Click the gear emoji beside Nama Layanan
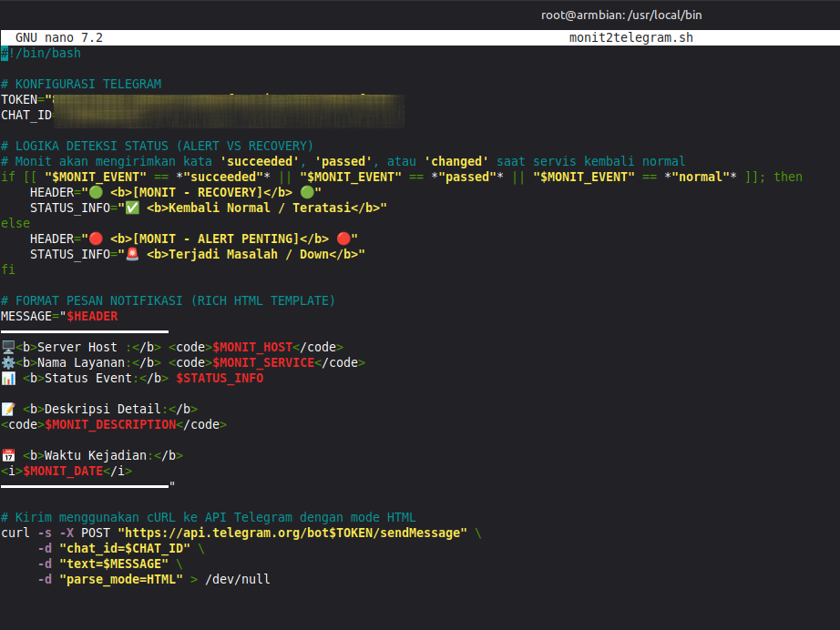The image size is (840, 630). [8, 362]
